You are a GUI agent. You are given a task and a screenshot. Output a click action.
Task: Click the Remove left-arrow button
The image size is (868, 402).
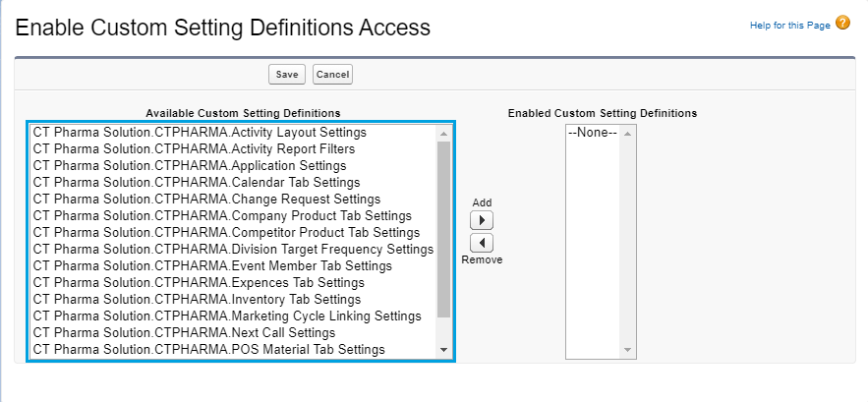482,242
